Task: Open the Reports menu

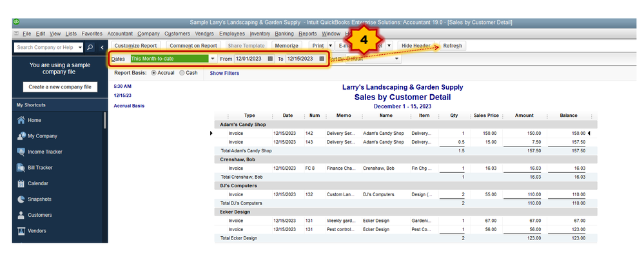Action: tap(307, 34)
